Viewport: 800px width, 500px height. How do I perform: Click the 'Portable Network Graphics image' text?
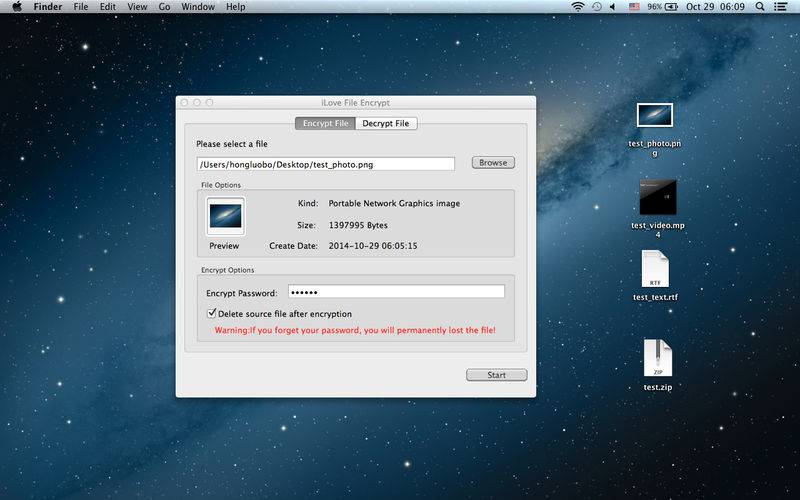[394, 203]
